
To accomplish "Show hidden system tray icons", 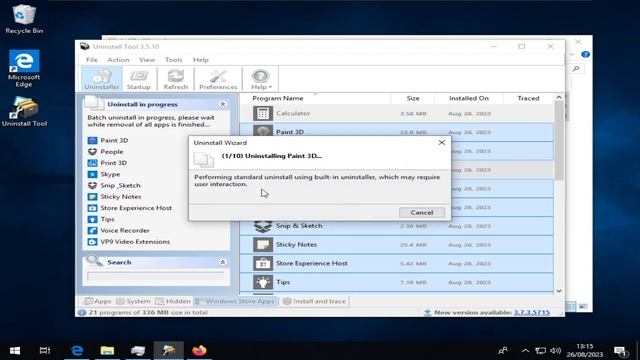I will click(x=525, y=351).
